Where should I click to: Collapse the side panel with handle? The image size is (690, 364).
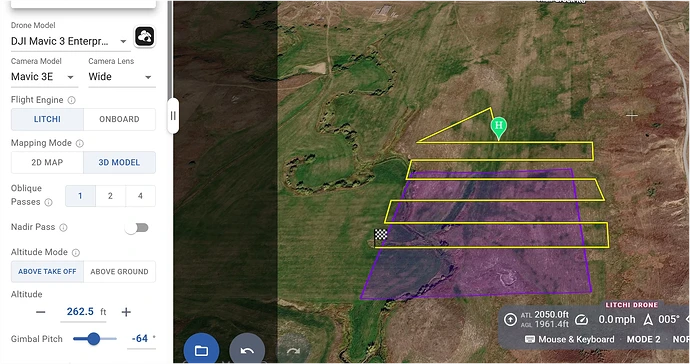[173, 116]
